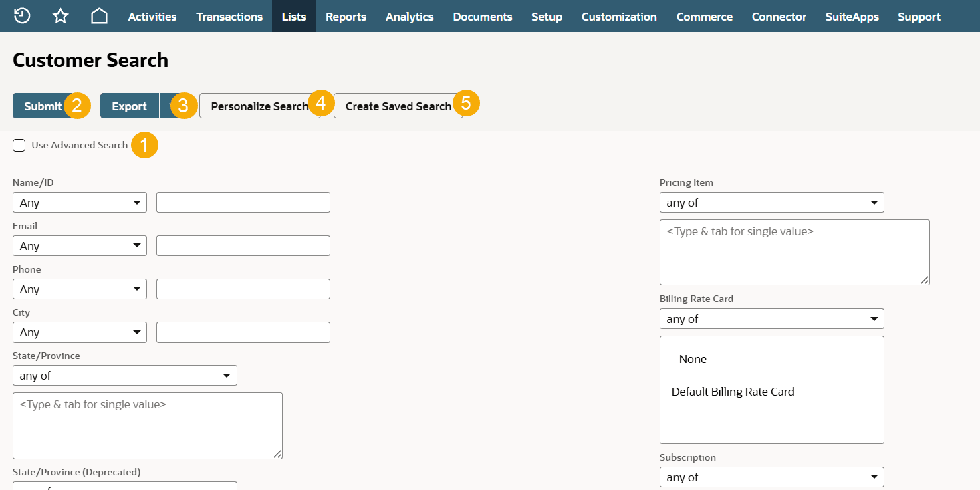Select the home dashboard icon
This screenshot has width=980, height=490.
click(x=99, y=16)
